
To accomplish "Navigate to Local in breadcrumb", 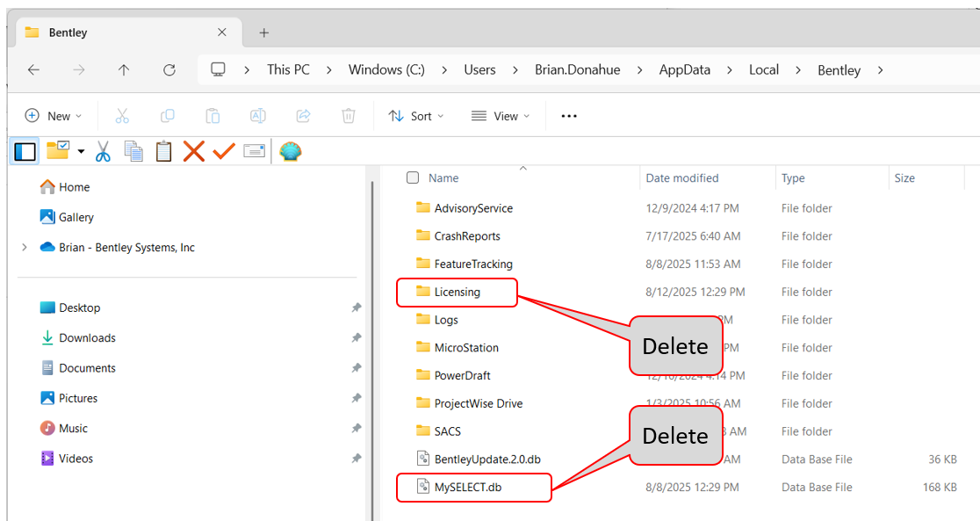I will [764, 69].
